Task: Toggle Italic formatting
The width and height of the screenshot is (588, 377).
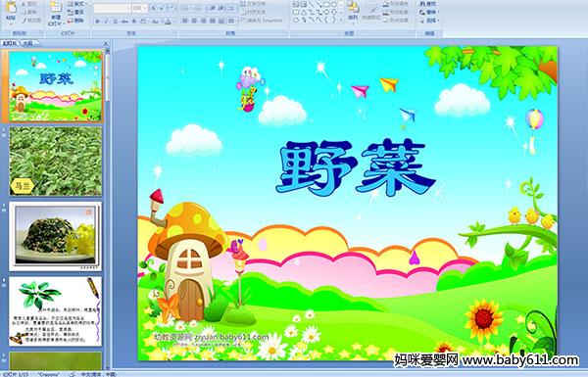Action: (106, 22)
